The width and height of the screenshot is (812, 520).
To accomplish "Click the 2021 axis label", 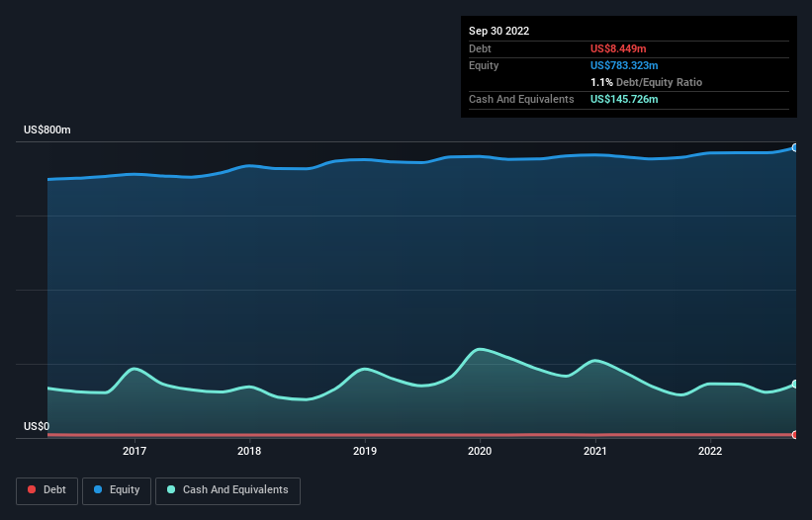I will (x=595, y=451).
